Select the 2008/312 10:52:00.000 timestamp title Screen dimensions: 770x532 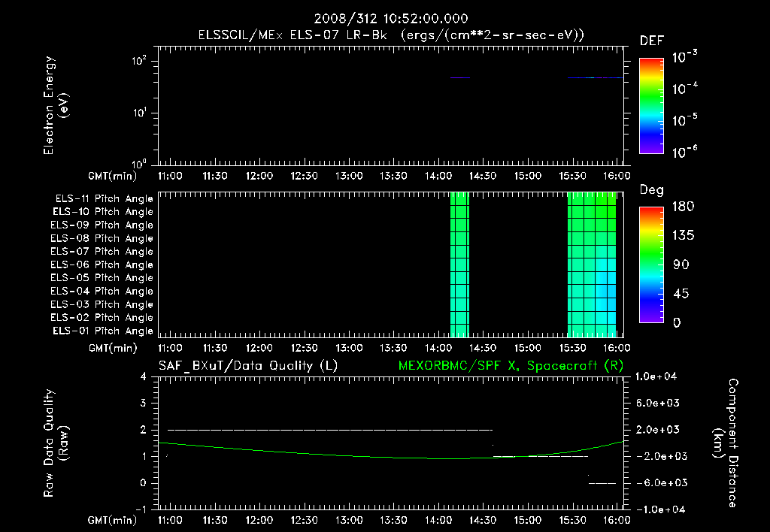391,19
